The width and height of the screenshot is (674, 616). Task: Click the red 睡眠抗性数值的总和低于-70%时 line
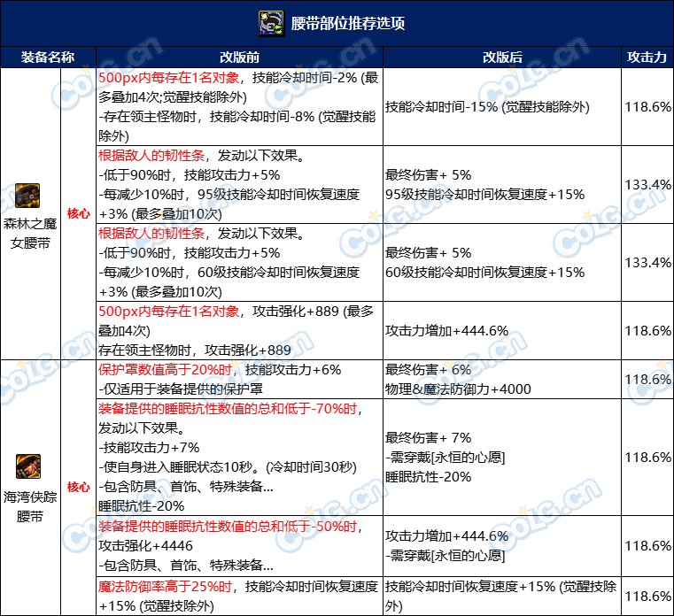pyautogui.click(x=228, y=409)
